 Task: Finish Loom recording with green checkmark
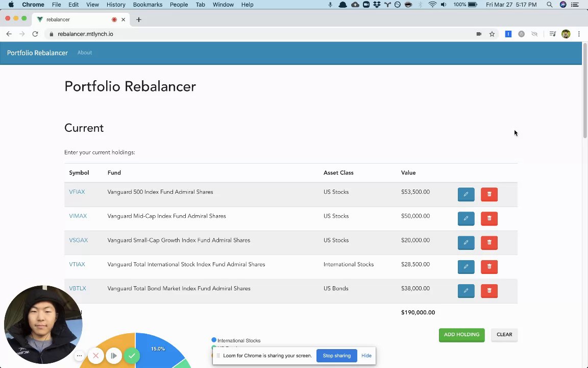(132, 356)
